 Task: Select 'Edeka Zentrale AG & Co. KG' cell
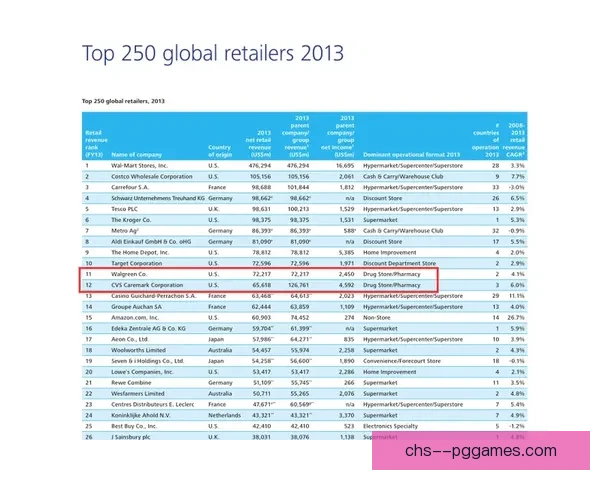tap(148, 328)
